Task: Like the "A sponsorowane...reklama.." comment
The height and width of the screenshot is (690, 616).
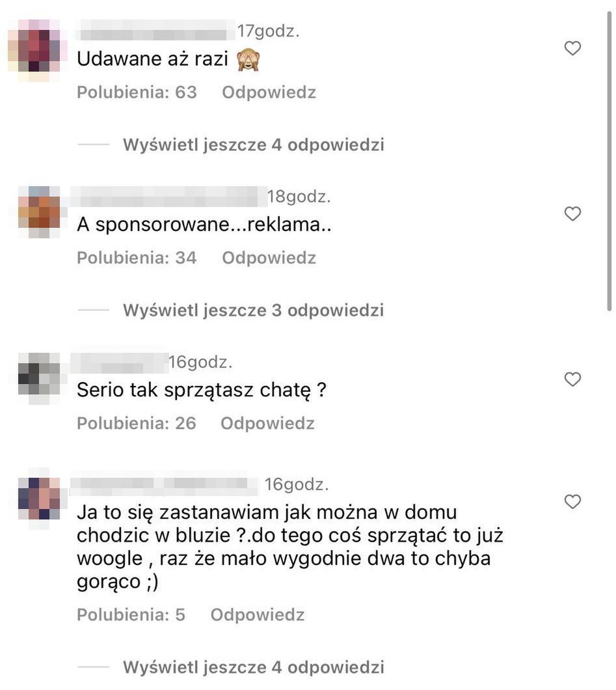Action: pyautogui.click(x=572, y=214)
